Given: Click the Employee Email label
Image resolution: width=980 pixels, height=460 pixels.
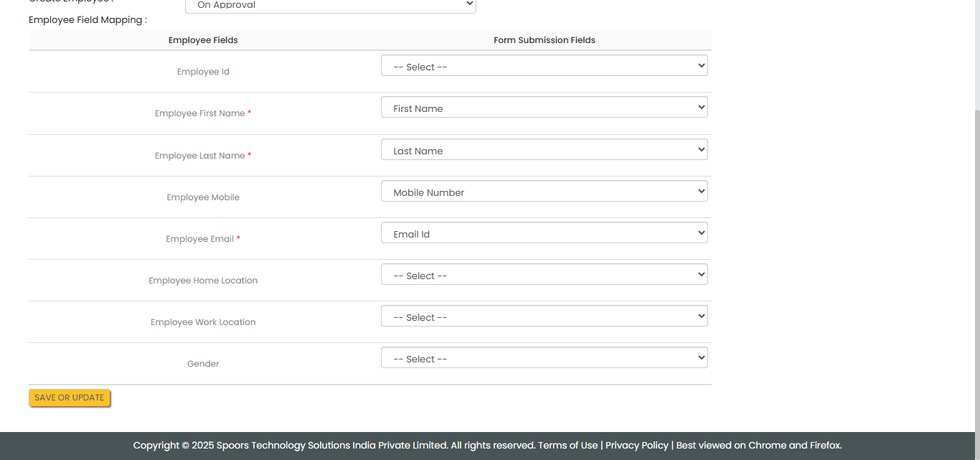Looking at the screenshot, I should point(199,239).
